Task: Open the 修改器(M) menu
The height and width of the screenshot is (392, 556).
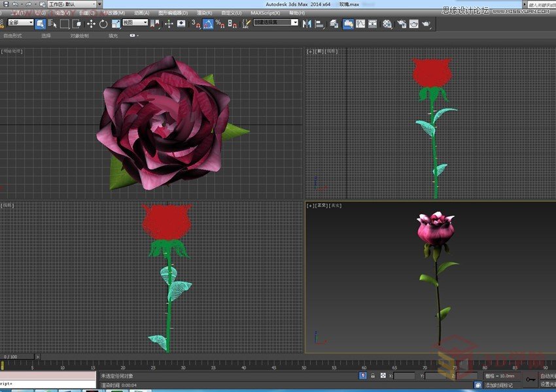Action: click(114, 13)
